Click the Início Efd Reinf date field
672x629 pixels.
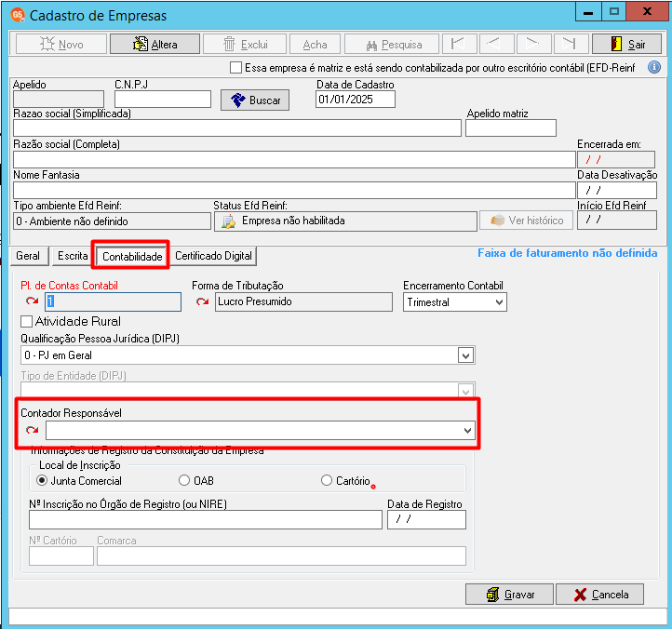click(x=617, y=221)
